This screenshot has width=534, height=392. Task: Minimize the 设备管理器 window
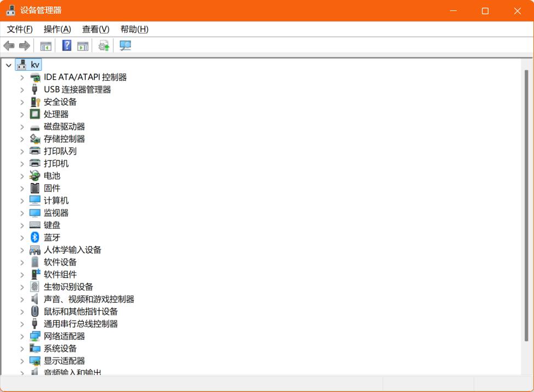point(453,11)
